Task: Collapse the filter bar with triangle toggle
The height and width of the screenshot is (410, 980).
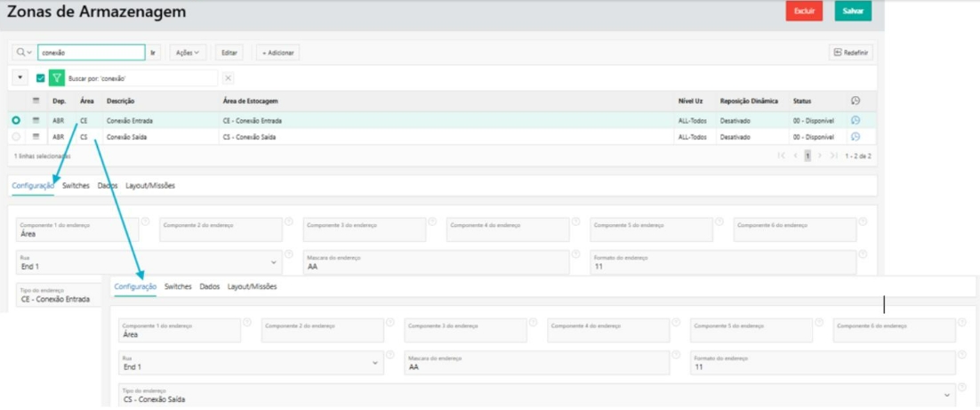Action: point(20,78)
